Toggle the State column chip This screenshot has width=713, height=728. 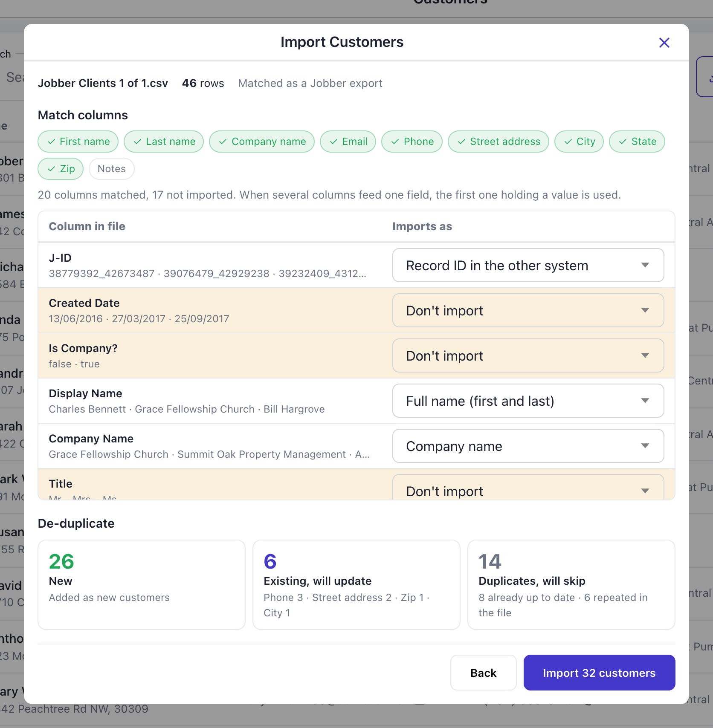637,142
